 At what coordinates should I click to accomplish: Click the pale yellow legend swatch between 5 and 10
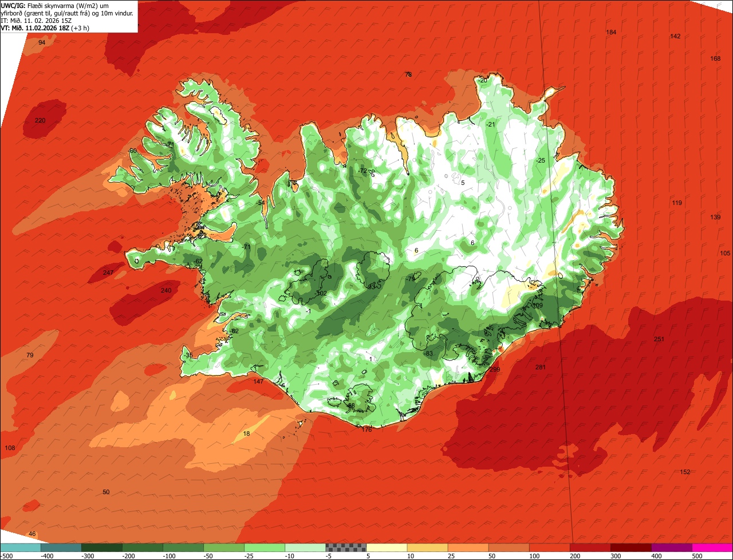(387, 547)
